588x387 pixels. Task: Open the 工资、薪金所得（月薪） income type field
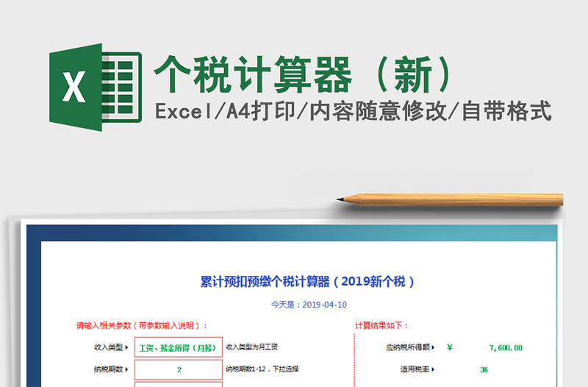(x=179, y=347)
